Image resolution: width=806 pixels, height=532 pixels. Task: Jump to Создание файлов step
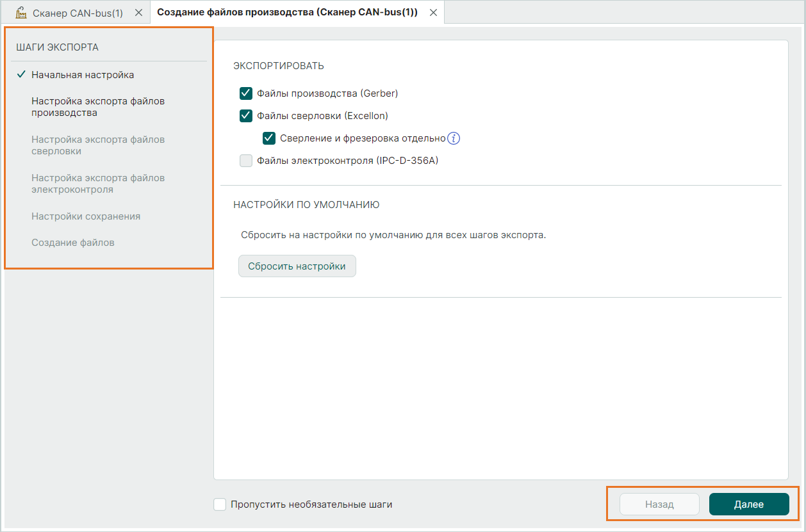(x=73, y=243)
